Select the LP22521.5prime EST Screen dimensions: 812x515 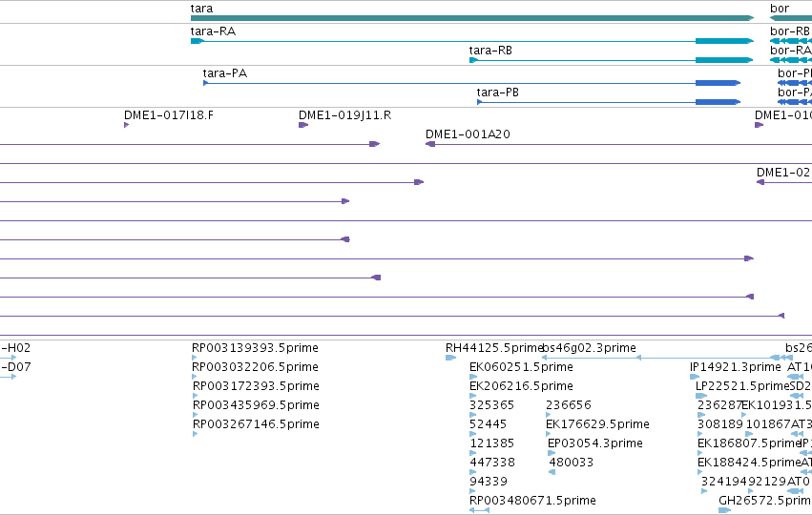[742, 386]
